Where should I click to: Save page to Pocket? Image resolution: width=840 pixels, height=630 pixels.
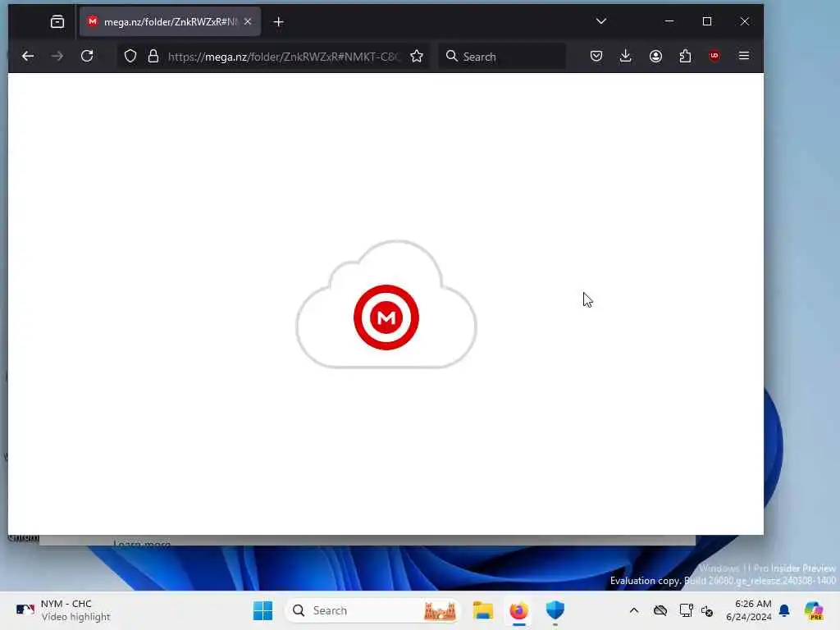[x=596, y=57]
